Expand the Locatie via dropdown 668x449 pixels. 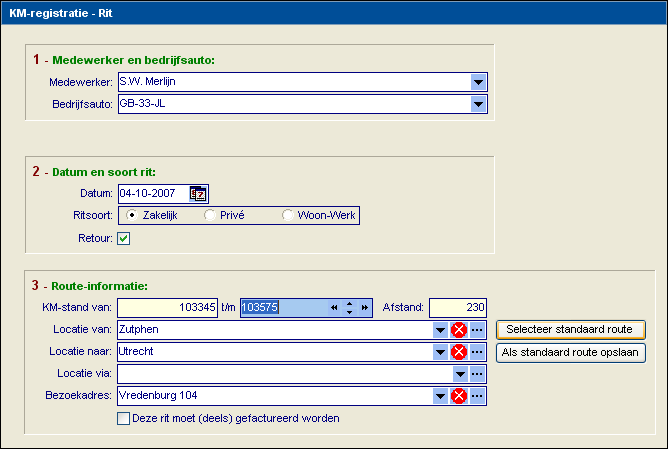(x=459, y=374)
